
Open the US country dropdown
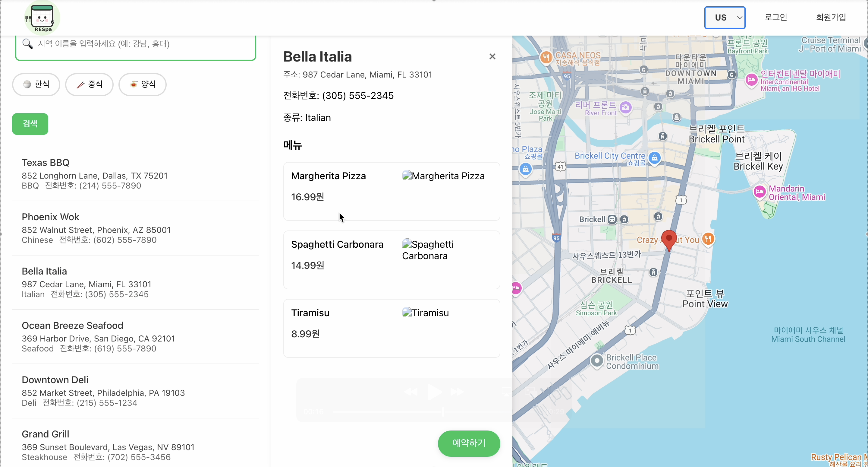point(725,17)
